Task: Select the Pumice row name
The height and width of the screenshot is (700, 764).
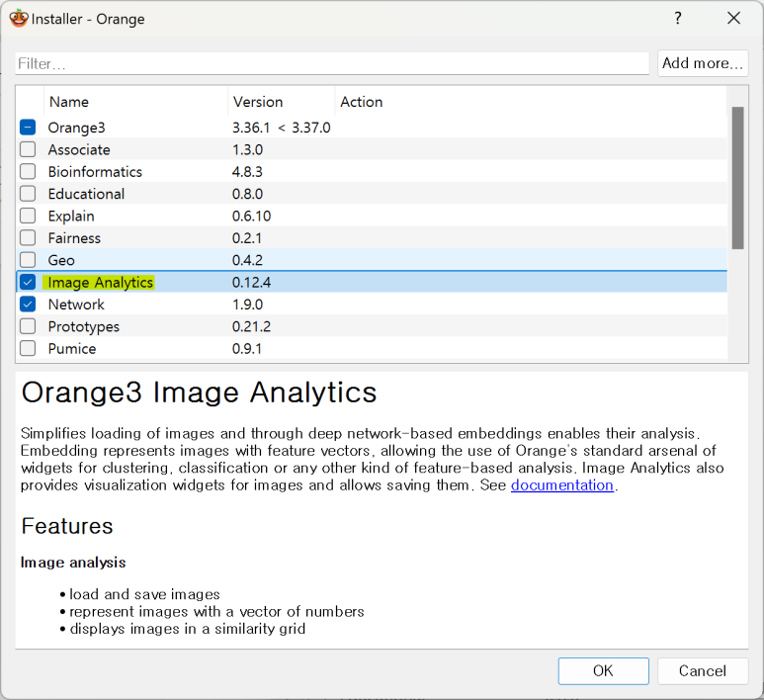Action: coord(71,349)
